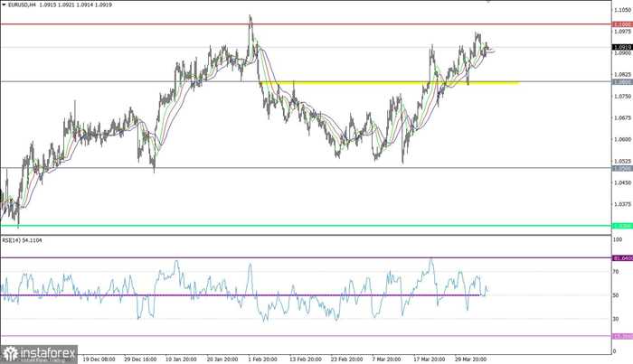This screenshot has height=364, width=633.
Task: Click the RSI 100 scale label
Action: [x=618, y=240]
